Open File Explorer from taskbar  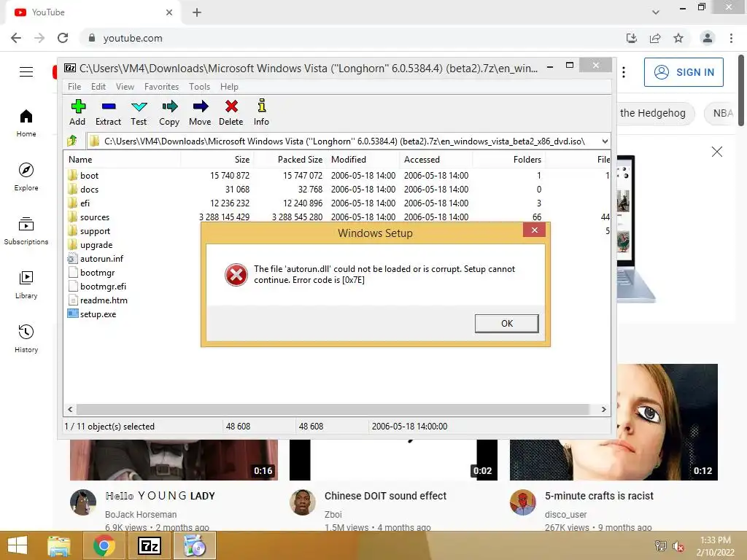click(58, 545)
